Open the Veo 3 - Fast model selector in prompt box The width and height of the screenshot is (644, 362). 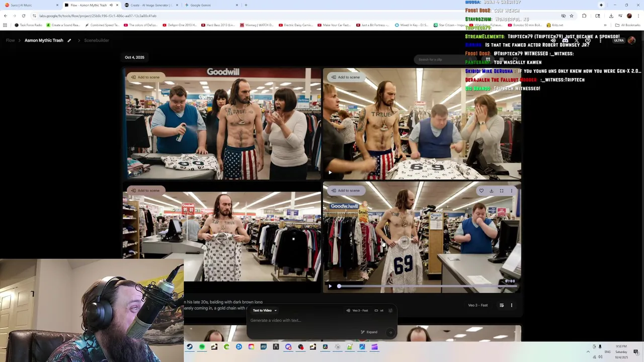(x=357, y=310)
